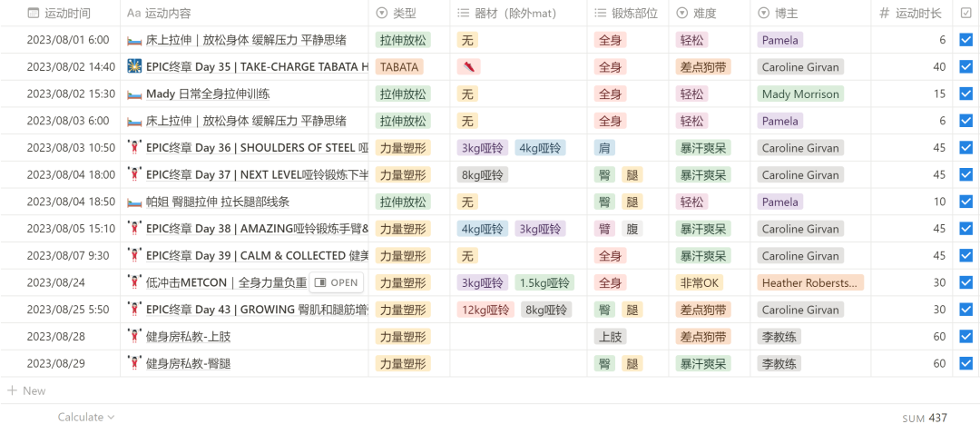980x434 pixels.
Task: Open 难度 select showing 非常OK
Action: click(x=700, y=282)
